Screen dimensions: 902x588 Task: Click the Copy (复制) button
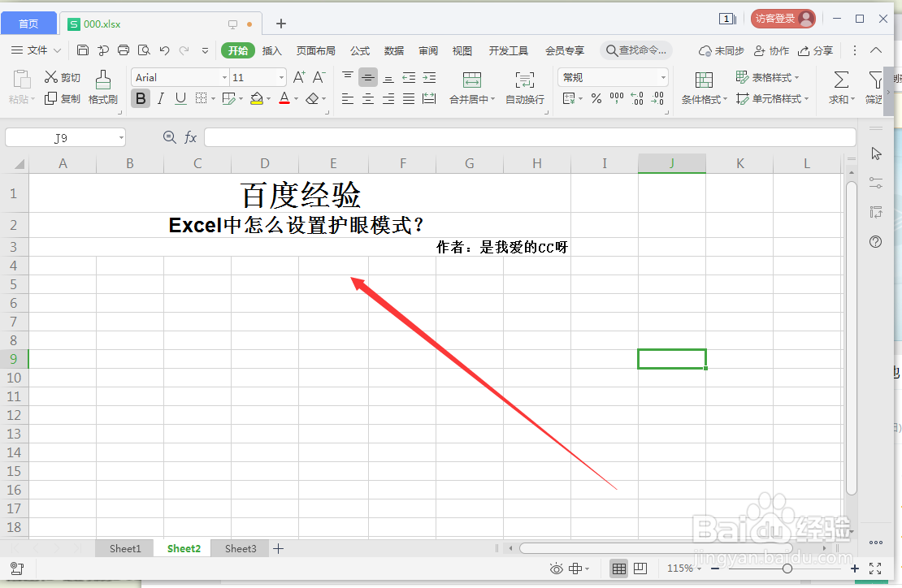[62, 99]
